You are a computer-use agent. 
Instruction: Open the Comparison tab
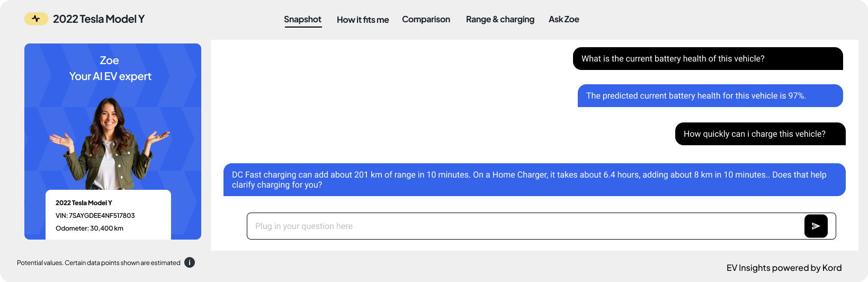426,20
